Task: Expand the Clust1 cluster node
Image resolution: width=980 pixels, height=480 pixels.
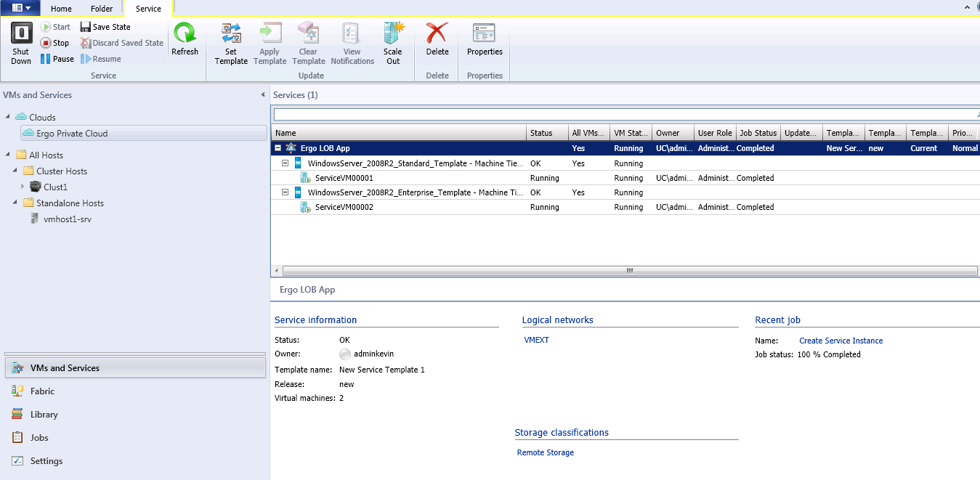Action: (x=23, y=187)
